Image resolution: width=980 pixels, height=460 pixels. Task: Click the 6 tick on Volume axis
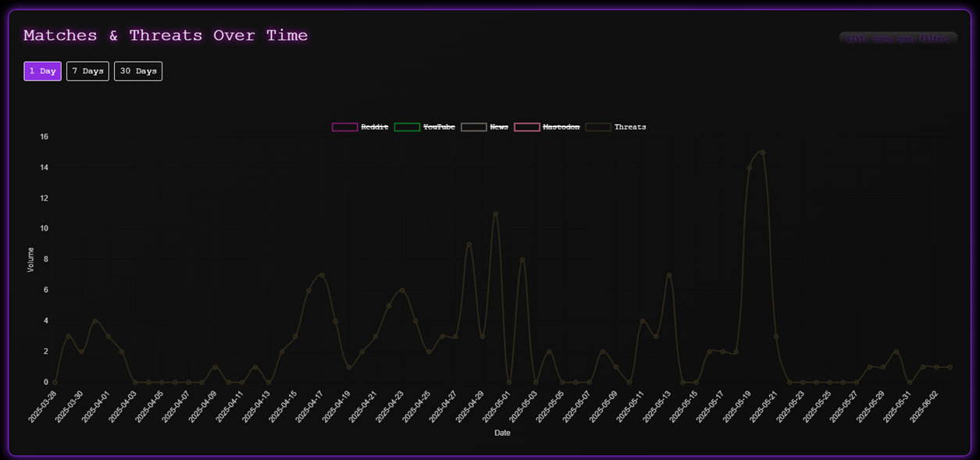click(45, 291)
